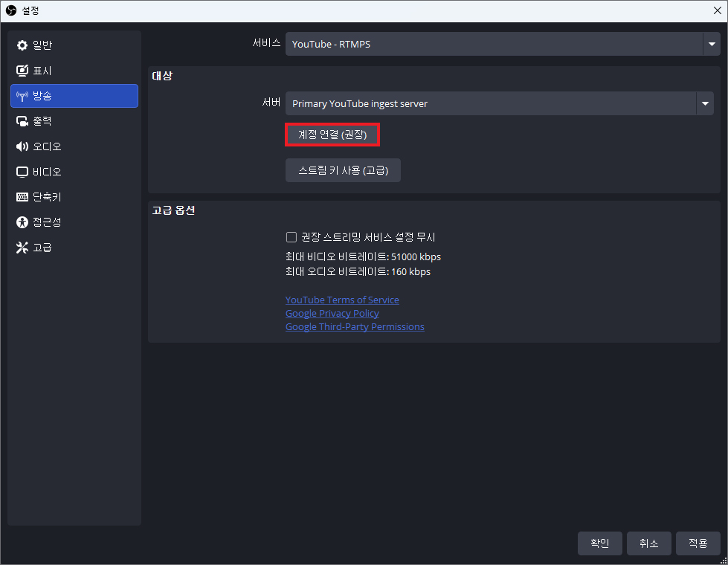
Task: Expand the 서비스 dropdown arrow
Action: click(712, 44)
